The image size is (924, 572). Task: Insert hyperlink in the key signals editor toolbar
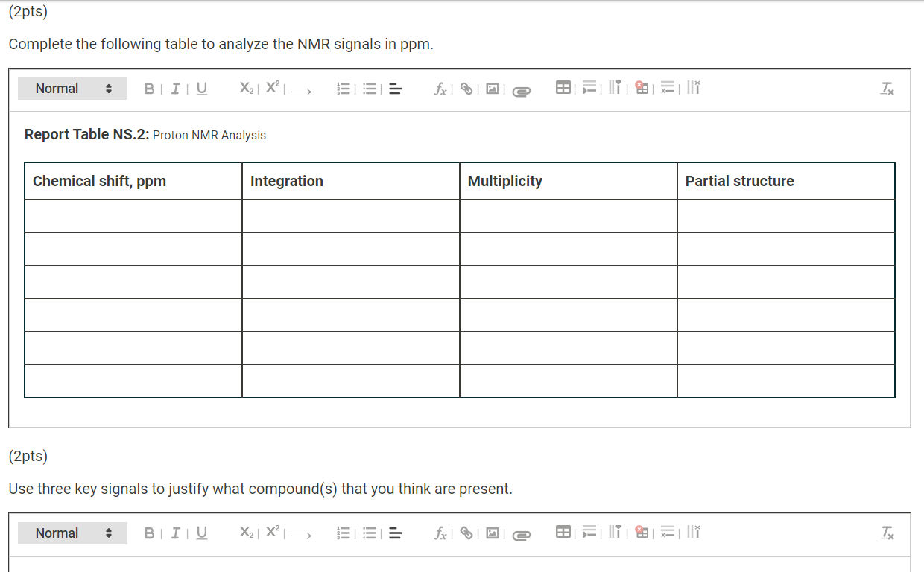466,534
